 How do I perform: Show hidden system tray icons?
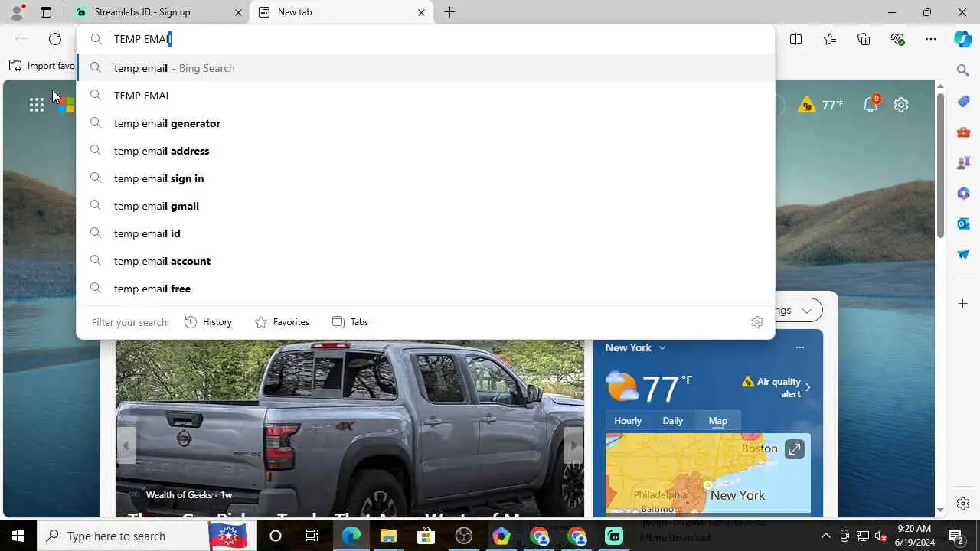click(825, 536)
